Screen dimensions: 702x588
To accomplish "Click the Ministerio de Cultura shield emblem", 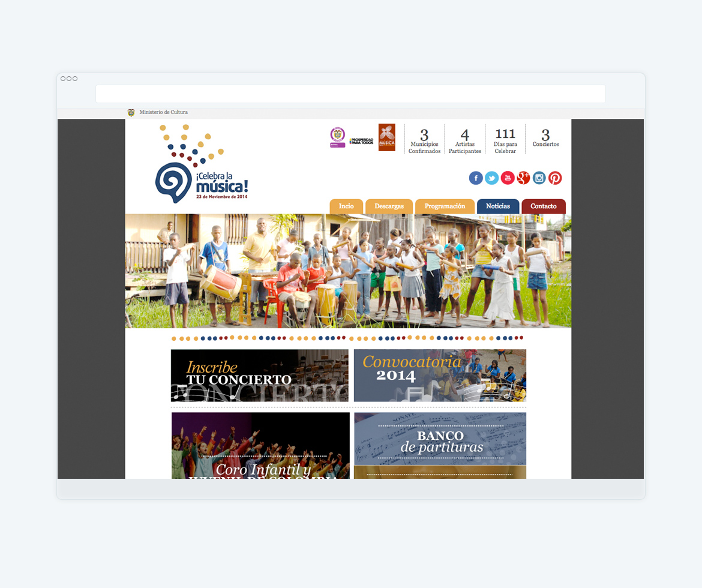I will [337, 137].
